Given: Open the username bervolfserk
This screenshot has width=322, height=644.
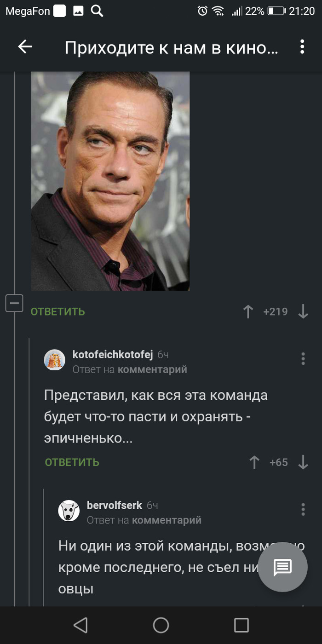Looking at the screenshot, I should click(x=115, y=505).
